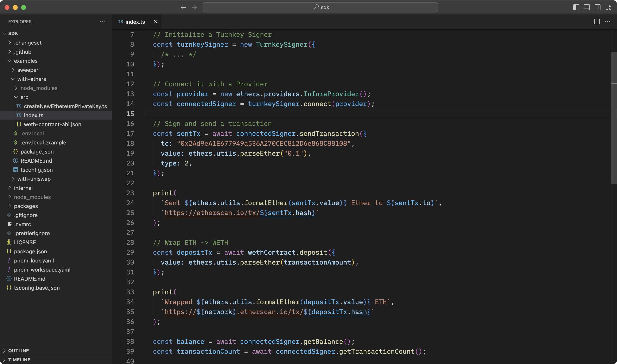The image size is (617, 364).
Task: Open Explorer views and more actions
Action: [103, 22]
